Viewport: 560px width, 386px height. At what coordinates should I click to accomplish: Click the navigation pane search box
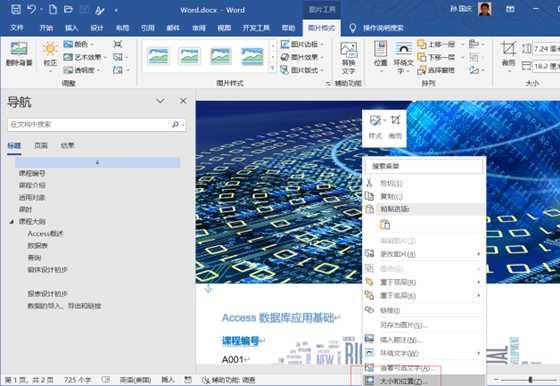click(x=96, y=124)
